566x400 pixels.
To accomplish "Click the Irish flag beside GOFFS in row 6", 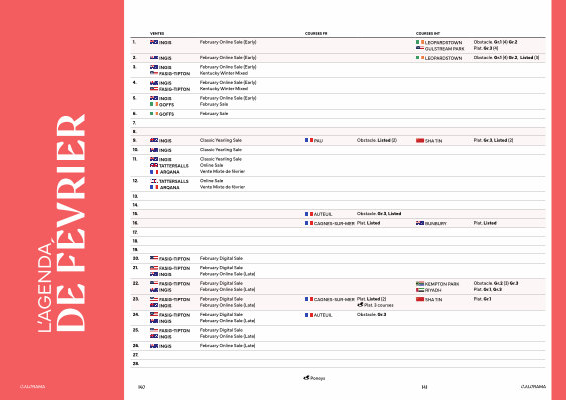I will pyautogui.click(x=154, y=114).
